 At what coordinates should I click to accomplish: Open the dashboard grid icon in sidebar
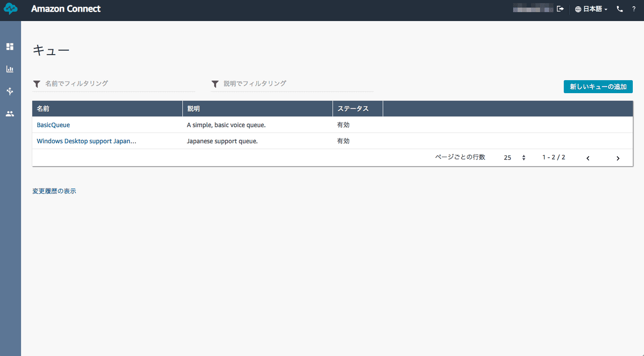point(10,47)
